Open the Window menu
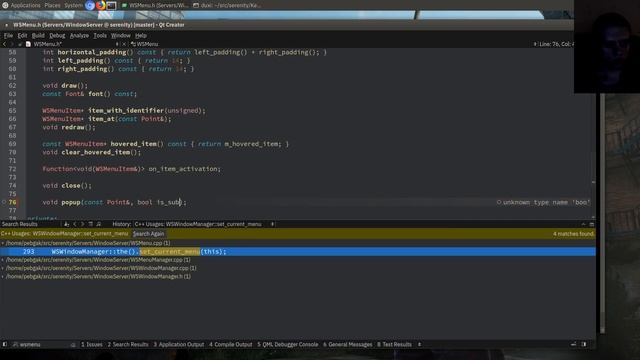Image resolution: width=640 pixels, height=360 pixels. coord(121,36)
